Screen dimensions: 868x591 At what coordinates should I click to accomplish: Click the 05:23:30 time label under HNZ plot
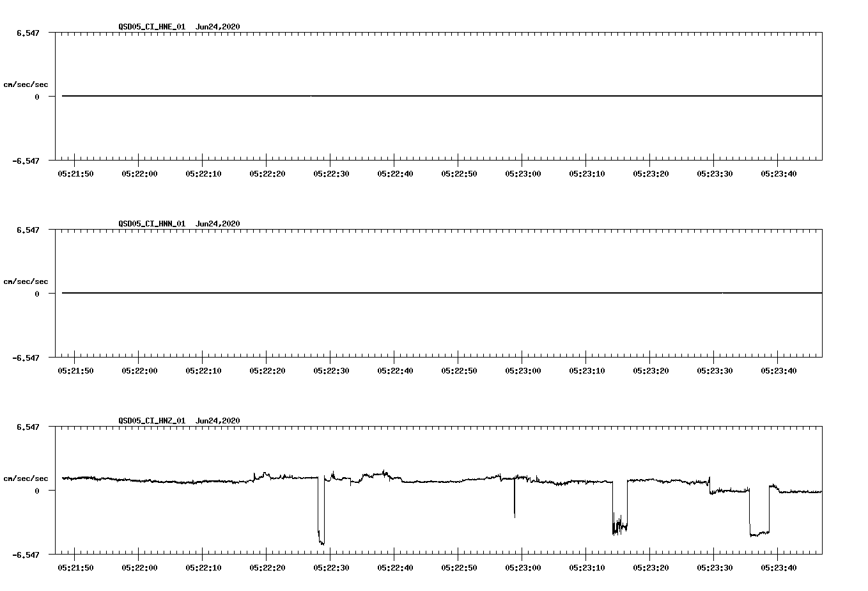715,567
